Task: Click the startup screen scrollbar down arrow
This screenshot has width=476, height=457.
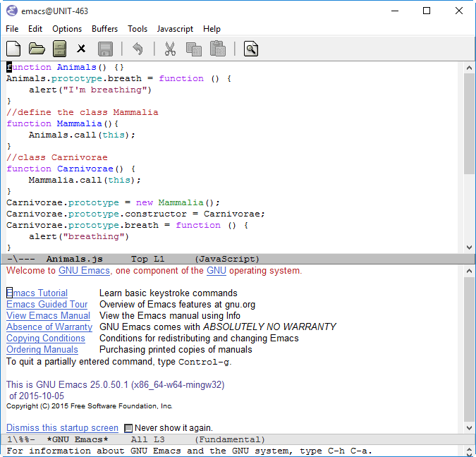Action: pyautogui.click(x=469, y=428)
